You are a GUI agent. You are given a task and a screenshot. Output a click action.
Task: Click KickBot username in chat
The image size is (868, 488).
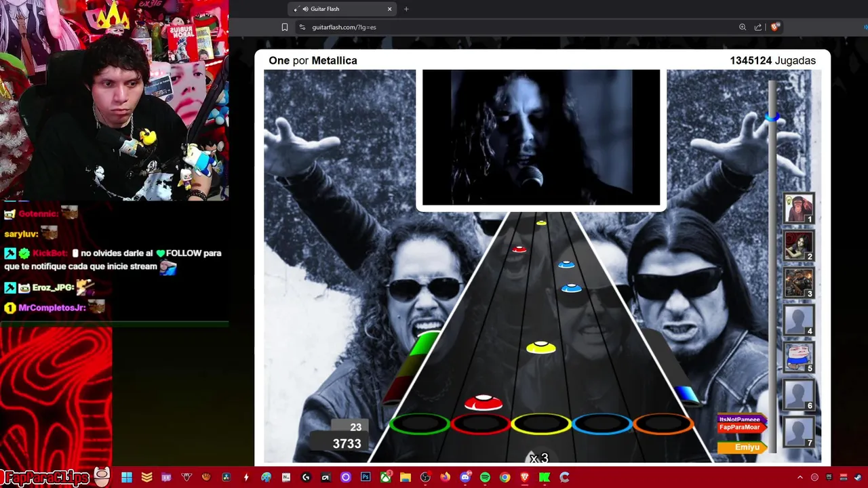[49, 253]
